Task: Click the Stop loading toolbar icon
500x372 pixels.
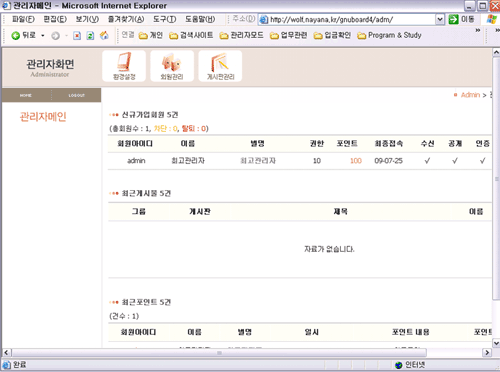Action: (x=77, y=36)
